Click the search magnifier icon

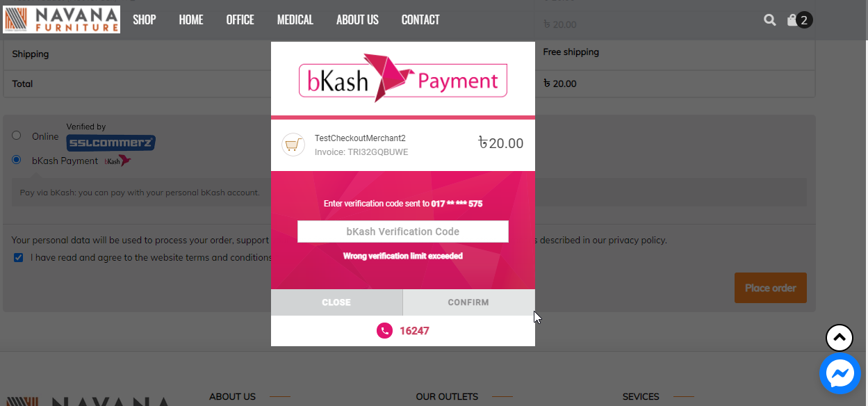(x=769, y=20)
